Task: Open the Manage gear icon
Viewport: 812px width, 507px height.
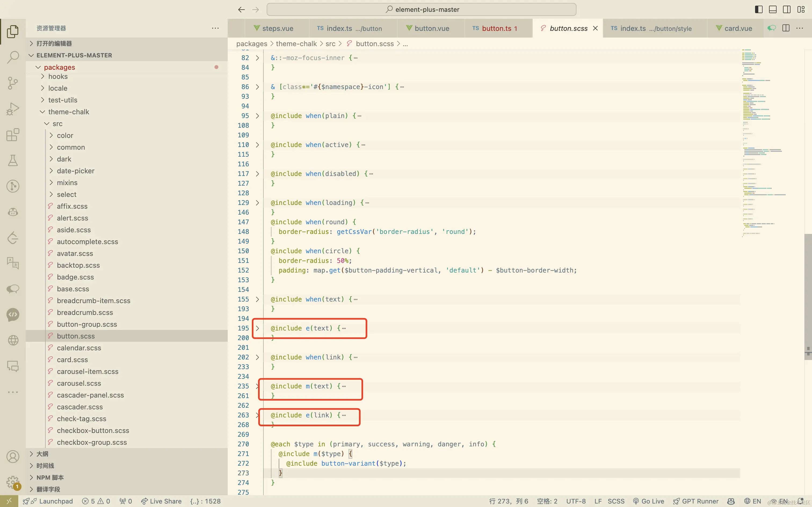Action: click(13, 482)
